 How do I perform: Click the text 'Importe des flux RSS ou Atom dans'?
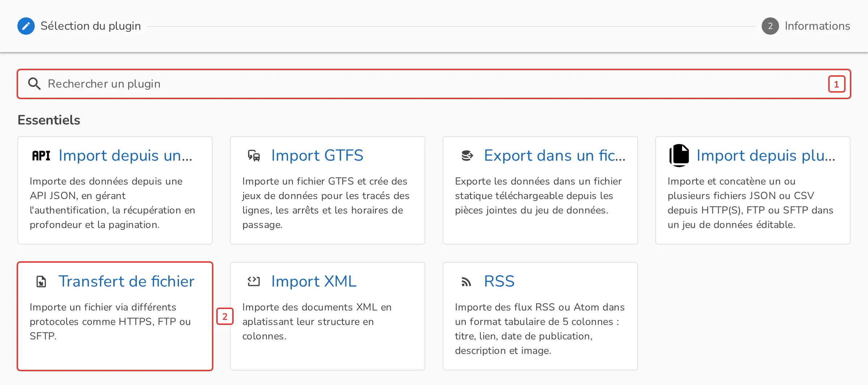tap(540, 307)
